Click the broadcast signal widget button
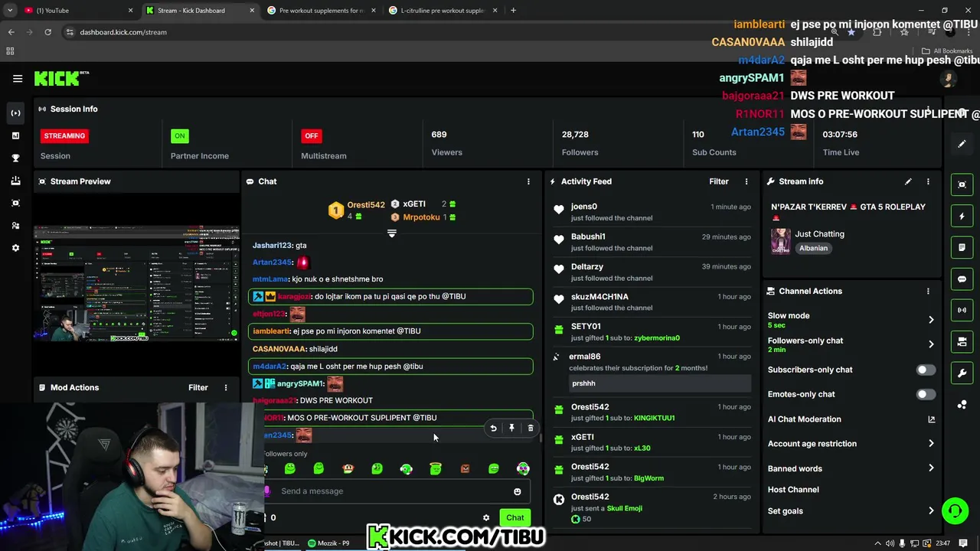The image size is (980, 551). tap(962, 310)
